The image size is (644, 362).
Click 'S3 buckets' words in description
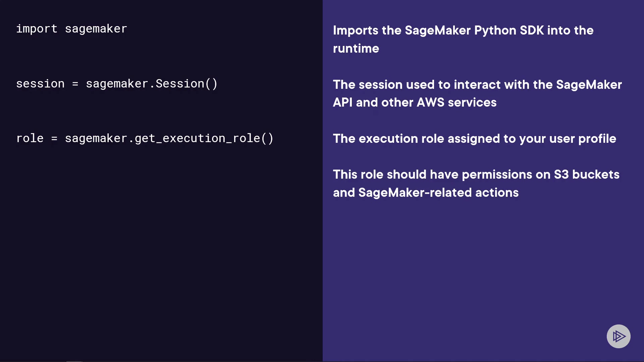pyautogui.click(x=586, y=175)
